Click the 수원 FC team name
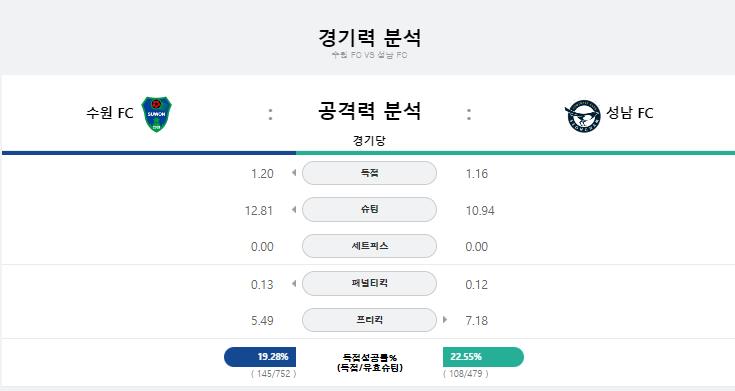 [110, 113]
